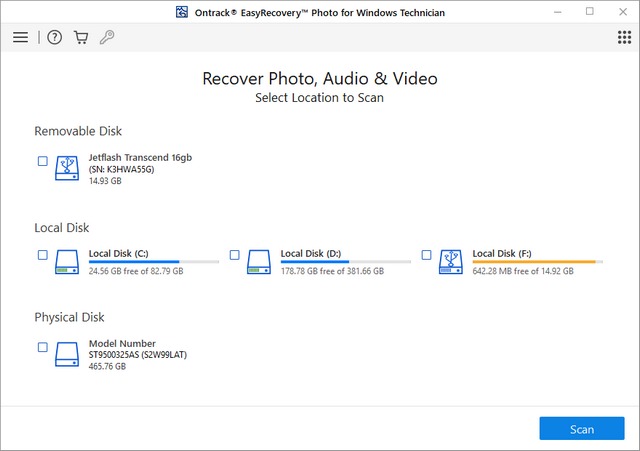This screenshot has width=640, height=451.
Task: Click the Local Disk (C:) usage bar
Action: 153,262
